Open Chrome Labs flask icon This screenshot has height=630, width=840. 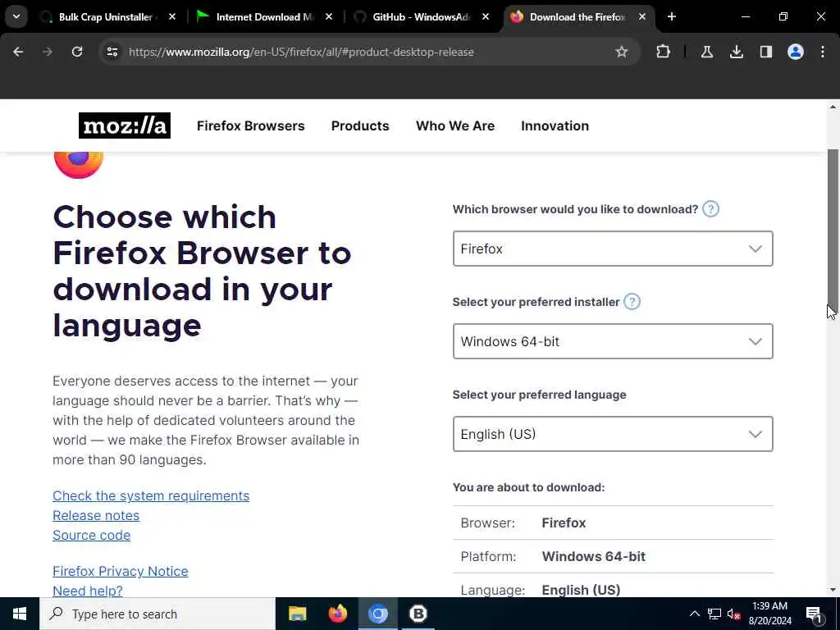[x=707, y=52]
